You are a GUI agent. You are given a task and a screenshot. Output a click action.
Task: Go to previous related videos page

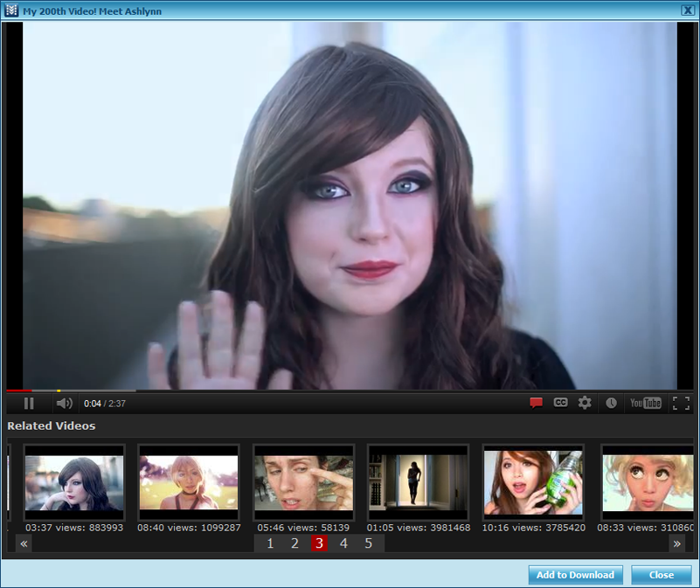click(24, 543)
